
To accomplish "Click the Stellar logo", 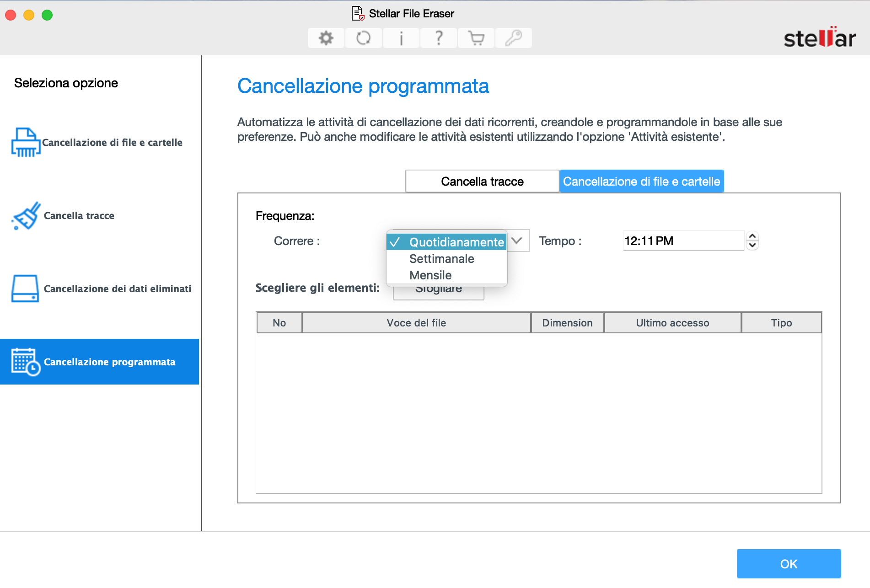I will coord(819,37).
